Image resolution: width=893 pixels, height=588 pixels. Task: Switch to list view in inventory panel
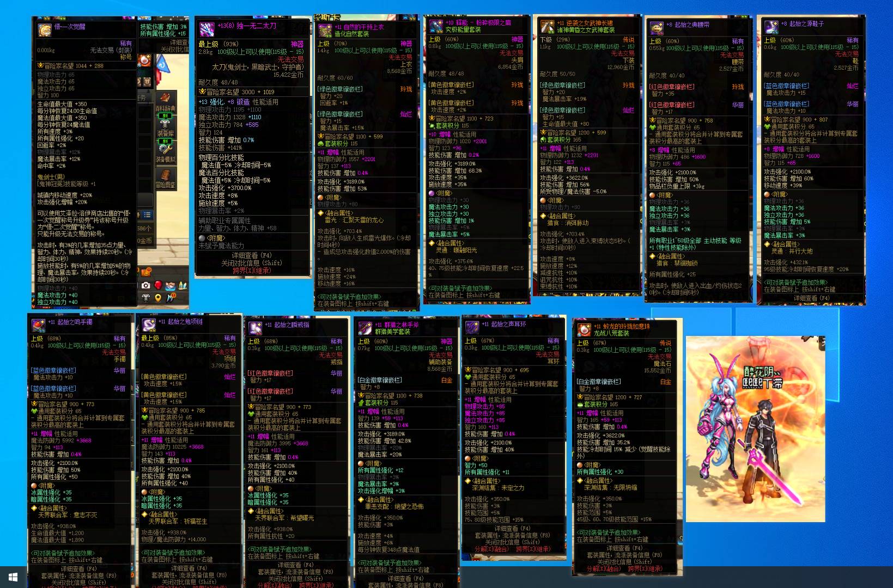tap(147, 215)
